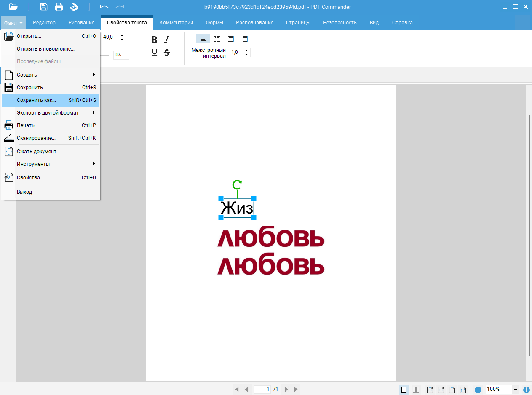Open the zoom level dropdown arrow
The image size is (532, 395).
point(515,390)
